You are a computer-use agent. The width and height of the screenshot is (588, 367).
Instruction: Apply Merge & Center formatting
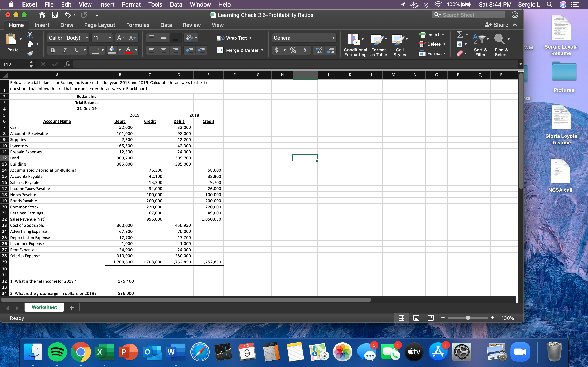(x=240, y=50)
